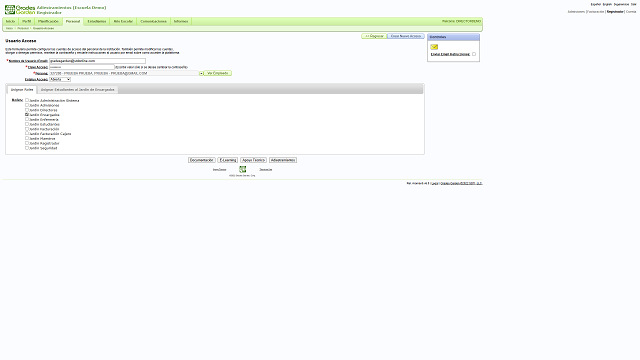Viewport: 640px width, 360px height.
Task: Click the Ver Empleado button
Action: pos(218,73)
